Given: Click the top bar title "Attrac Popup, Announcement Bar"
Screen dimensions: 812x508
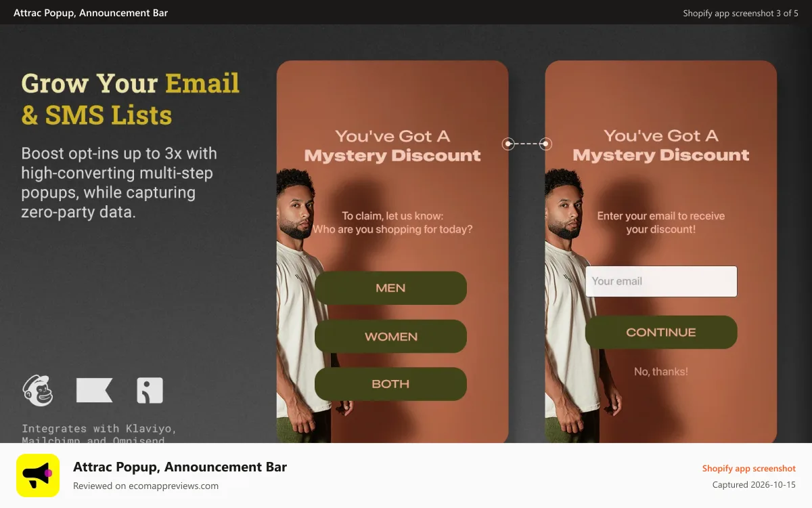Looking at the screenshot, I should (91, 13).
